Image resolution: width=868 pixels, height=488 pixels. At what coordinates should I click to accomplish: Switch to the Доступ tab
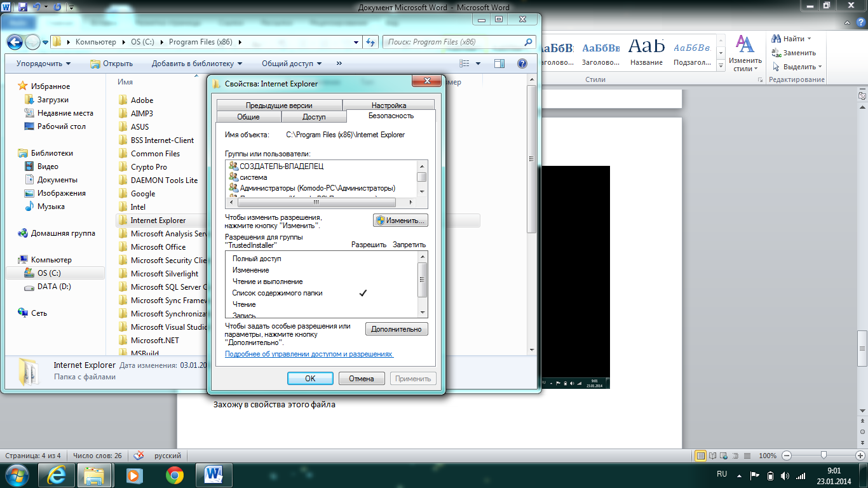pyautogui.click(x=314, y=117)
